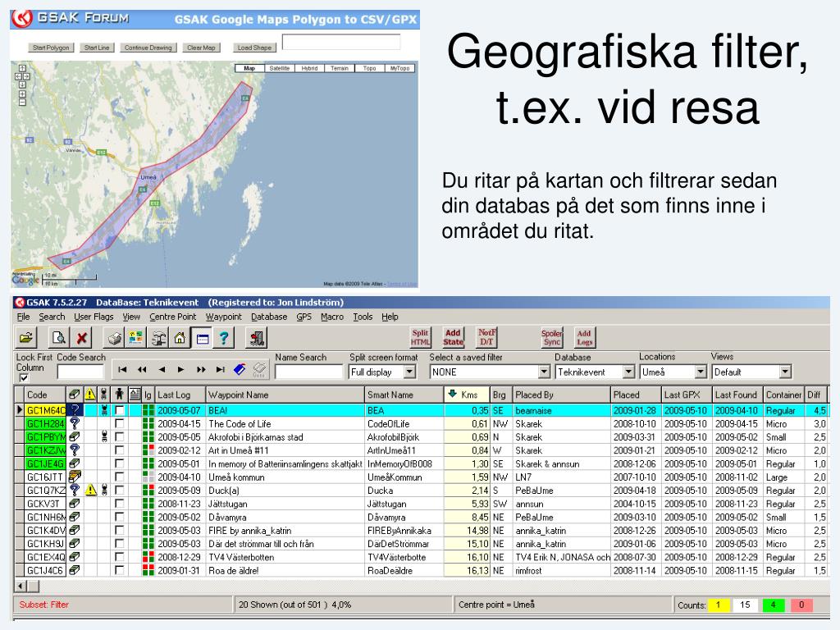Screen dimensions: 840x630
Task: Click the NotF D/T toolbar button
Action: pos(486,337)
